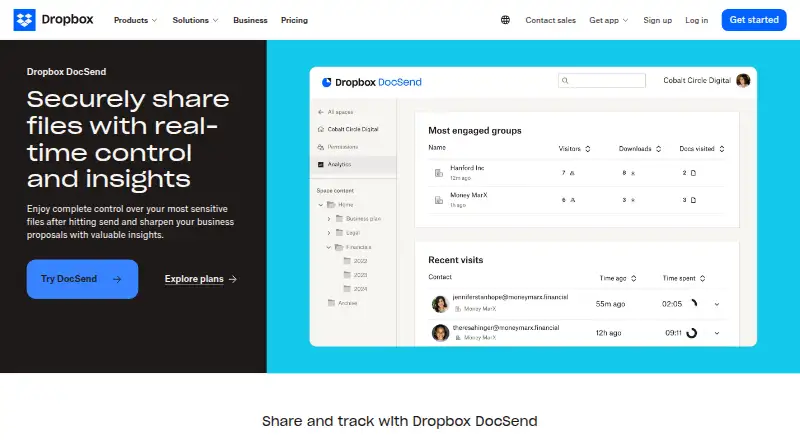Click the Home folder icon
The height and width of the screenshot is (440, 800).
point(331,205)
